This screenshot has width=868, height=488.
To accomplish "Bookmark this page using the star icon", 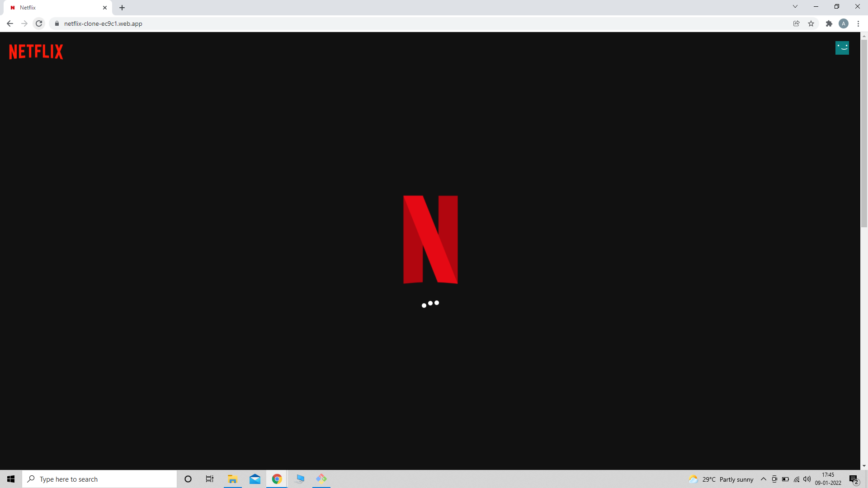I will (x=811, y=23).
